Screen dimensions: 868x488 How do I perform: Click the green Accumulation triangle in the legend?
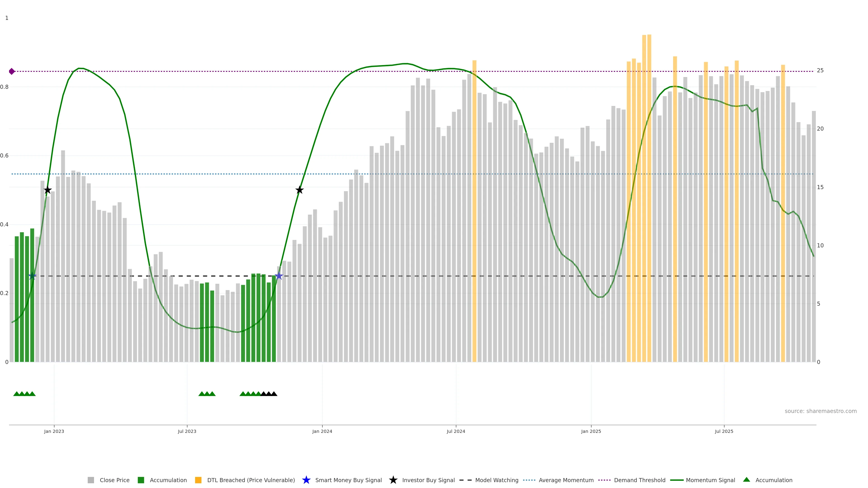(746, 480)
